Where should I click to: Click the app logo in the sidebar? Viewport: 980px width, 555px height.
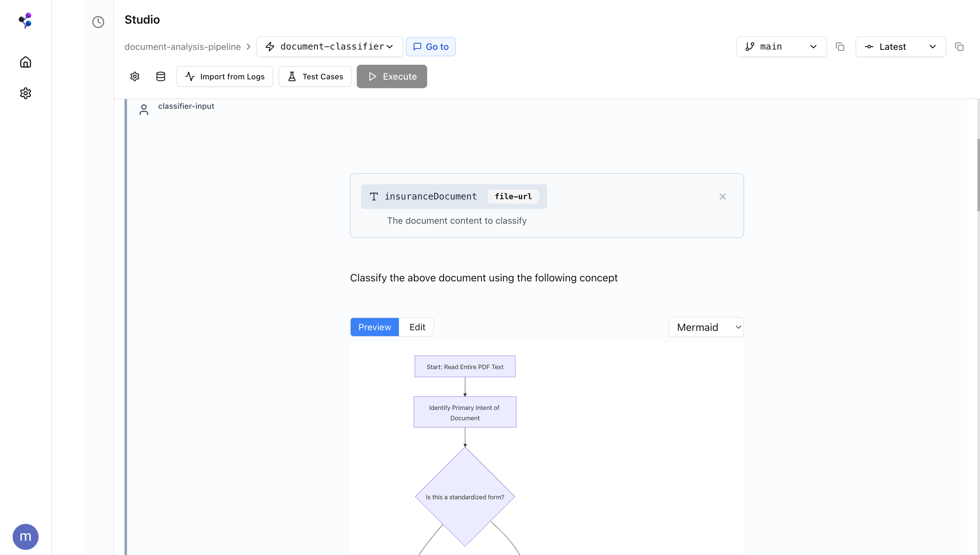coord(25,21)
